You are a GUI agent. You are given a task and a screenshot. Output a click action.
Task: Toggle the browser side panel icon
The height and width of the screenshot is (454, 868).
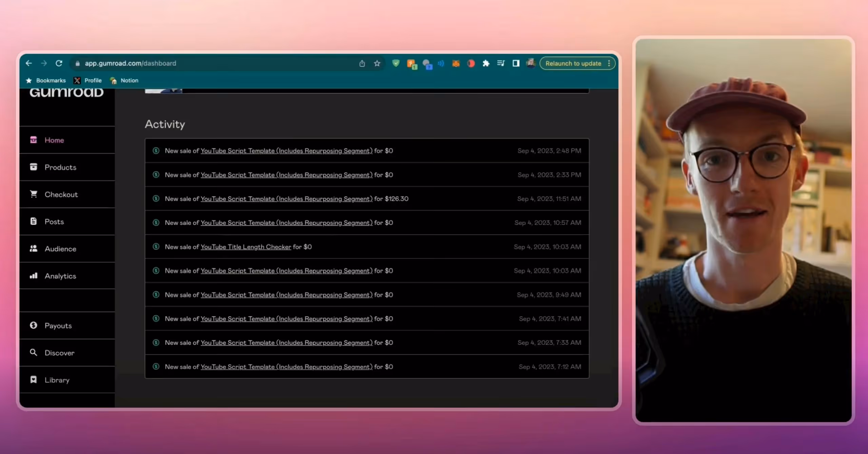pos(516,63)
